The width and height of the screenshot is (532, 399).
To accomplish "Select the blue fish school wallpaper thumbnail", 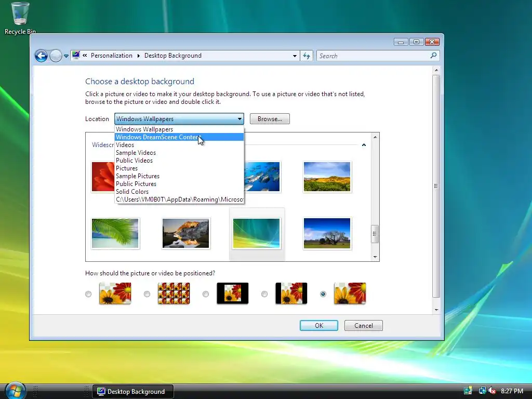I will [x=262, y=177].
